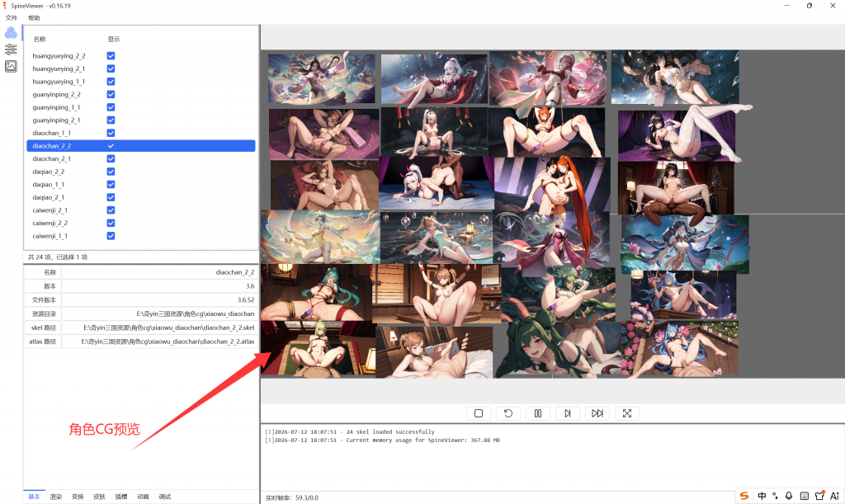Uncheck display for caiwenji_1_1
Image resolution: width=845 pixels, height=504 pixels.
point(111,236)
